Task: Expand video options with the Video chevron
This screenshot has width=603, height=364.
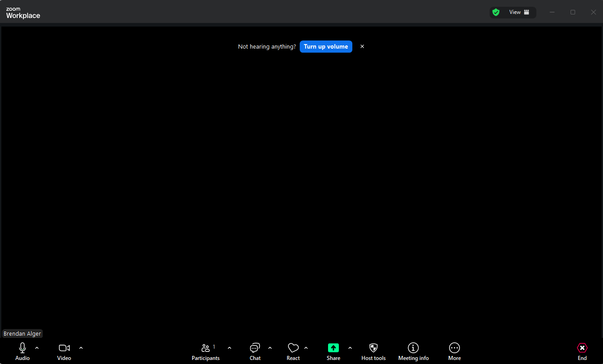Action: pos(81,348)
